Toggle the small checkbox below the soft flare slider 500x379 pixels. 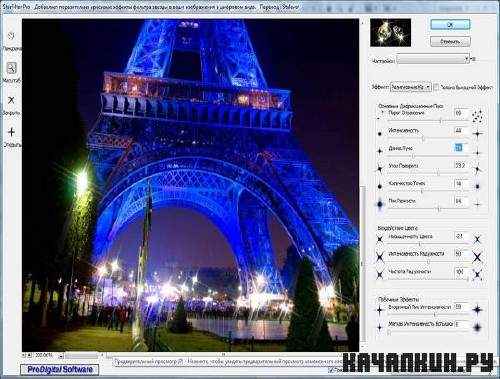(x=388, y=332)
